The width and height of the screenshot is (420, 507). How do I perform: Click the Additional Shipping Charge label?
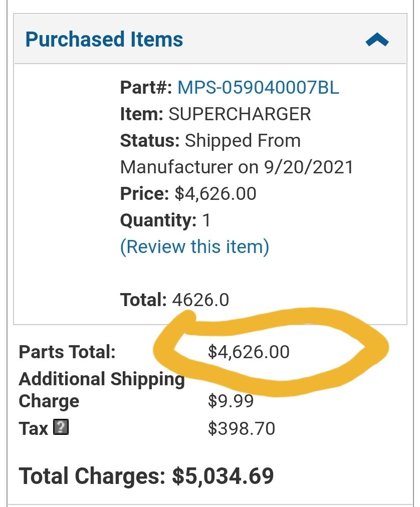(x=102, y=390)
